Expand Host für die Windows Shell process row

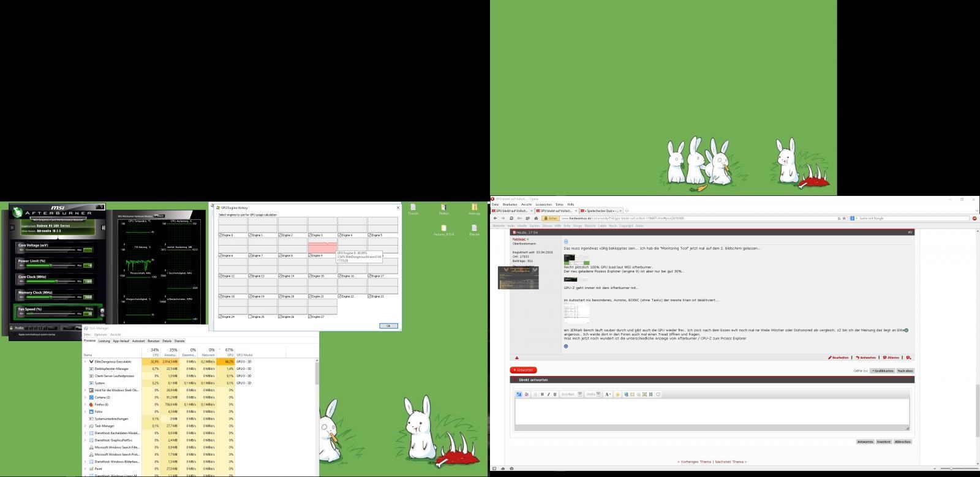pos(85,390)
